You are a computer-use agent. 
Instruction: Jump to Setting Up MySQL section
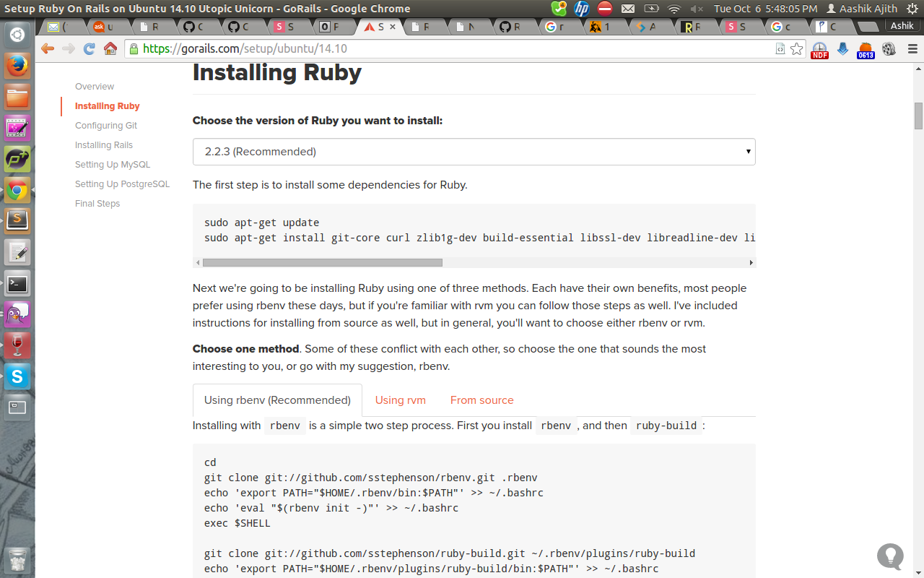[113, 165]
